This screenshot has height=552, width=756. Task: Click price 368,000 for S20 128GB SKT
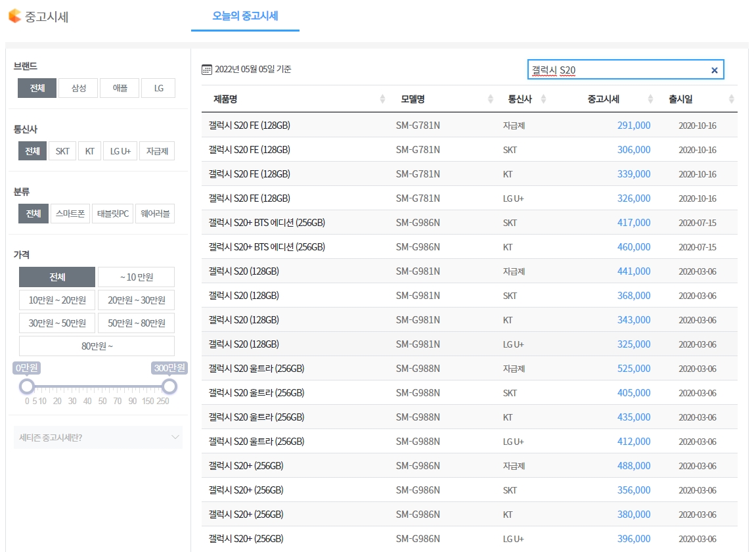pos(634,295)
